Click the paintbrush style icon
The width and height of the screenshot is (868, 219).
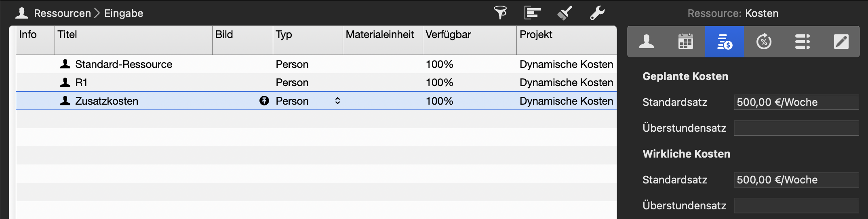[565, 13]
